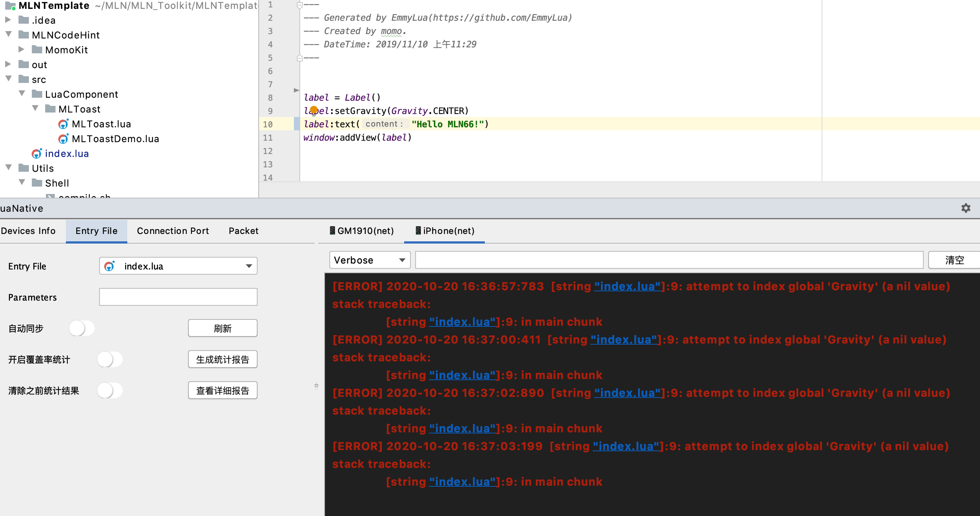Click the phone icon beside GM1910(net)
Screen dimensions: 980x516
click(x=333, y=231)
